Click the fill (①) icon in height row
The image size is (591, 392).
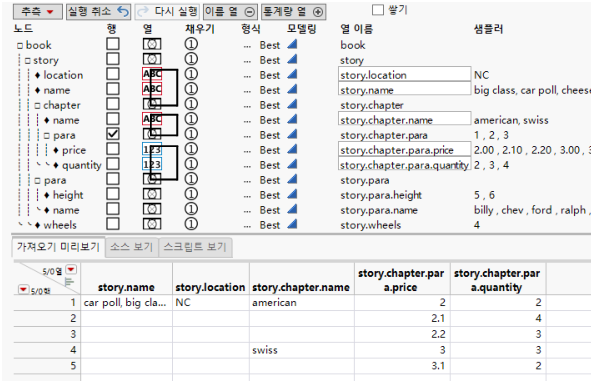[x=191, y=194]
